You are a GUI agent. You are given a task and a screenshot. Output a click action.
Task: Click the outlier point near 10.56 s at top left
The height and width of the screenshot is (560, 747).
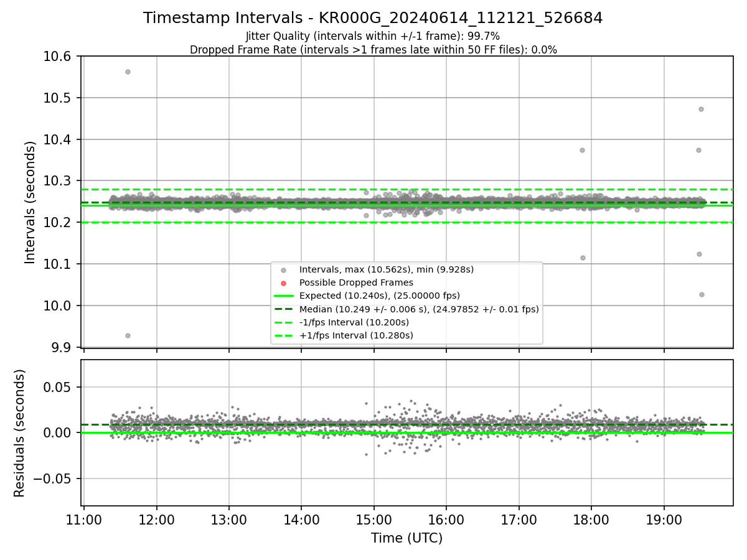click(128, 72)
